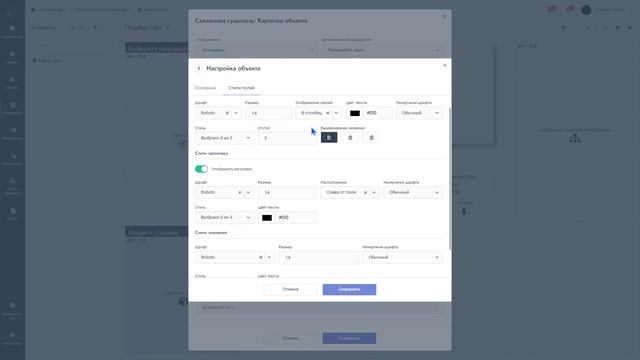Click the Настройка объекта dialog vertical scrollbar
640x360 pixels.
click(450, 178)
